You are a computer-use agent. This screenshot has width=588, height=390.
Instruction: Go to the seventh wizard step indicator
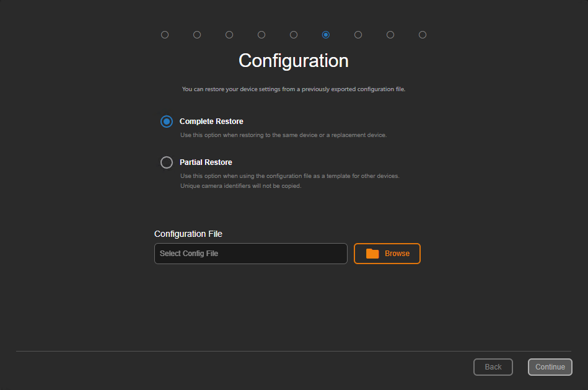tap(358, 35)
